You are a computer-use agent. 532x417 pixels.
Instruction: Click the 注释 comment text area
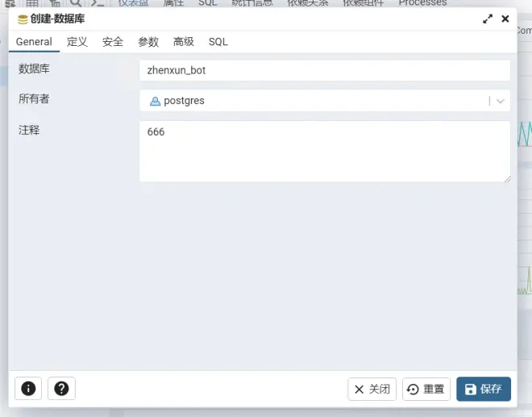pyautogui.click(x=325, y=152)
